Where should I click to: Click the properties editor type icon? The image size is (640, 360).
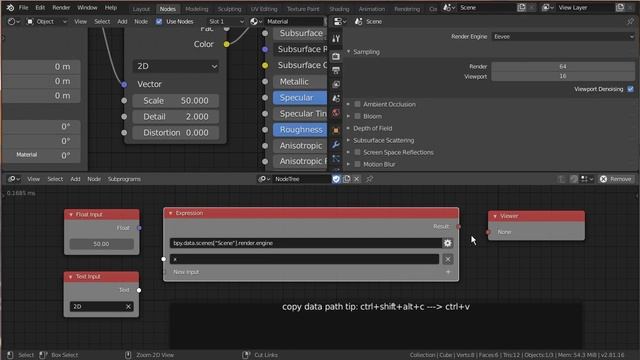[x=340, y=22]
